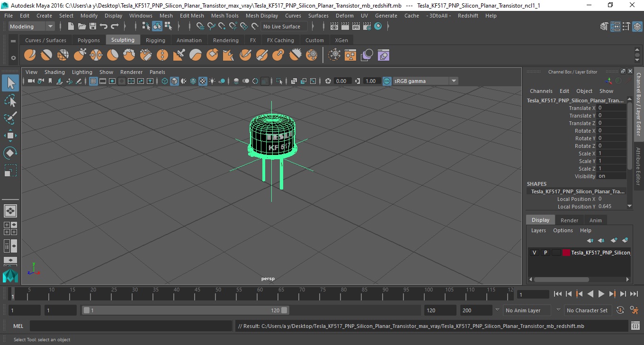Click the MEL command input field
This screenshot has width=644, height=345.
[x=131, y=326]
